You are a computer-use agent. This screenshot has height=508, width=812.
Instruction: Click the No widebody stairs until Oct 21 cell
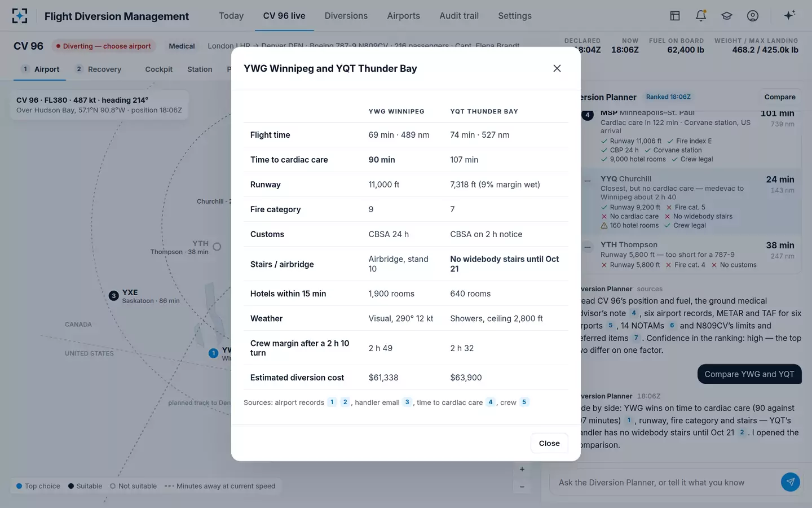(x=505, y=264)
